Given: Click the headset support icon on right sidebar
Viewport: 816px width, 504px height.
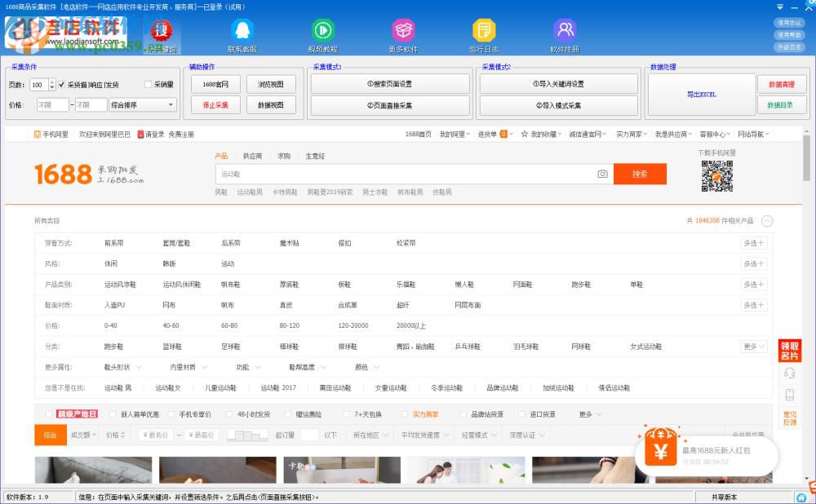Looking at the screenshot, I should [x=790, y=373].
